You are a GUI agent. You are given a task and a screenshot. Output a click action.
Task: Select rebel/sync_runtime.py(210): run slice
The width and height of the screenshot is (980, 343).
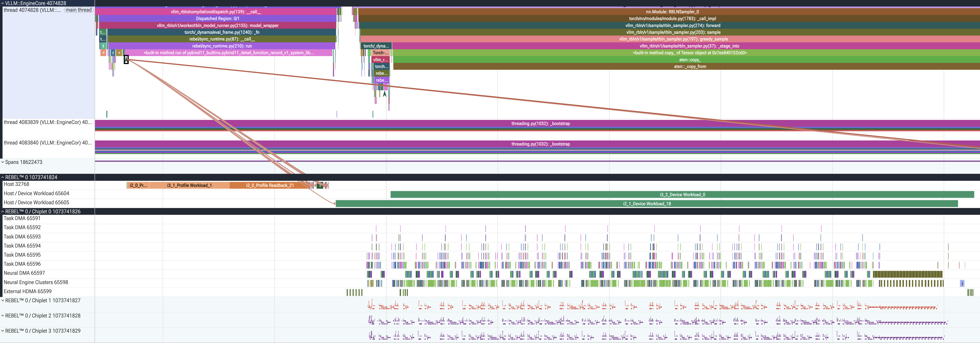coord(222,46)
